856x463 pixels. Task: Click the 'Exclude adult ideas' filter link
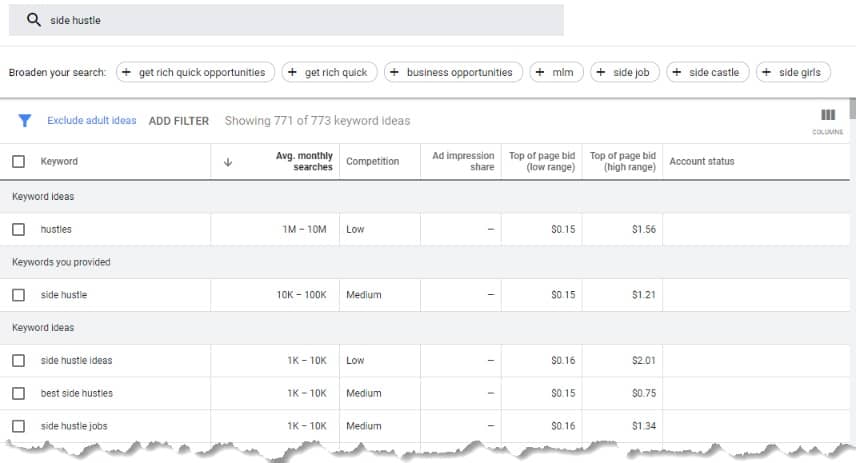click(x=92, y=120)
